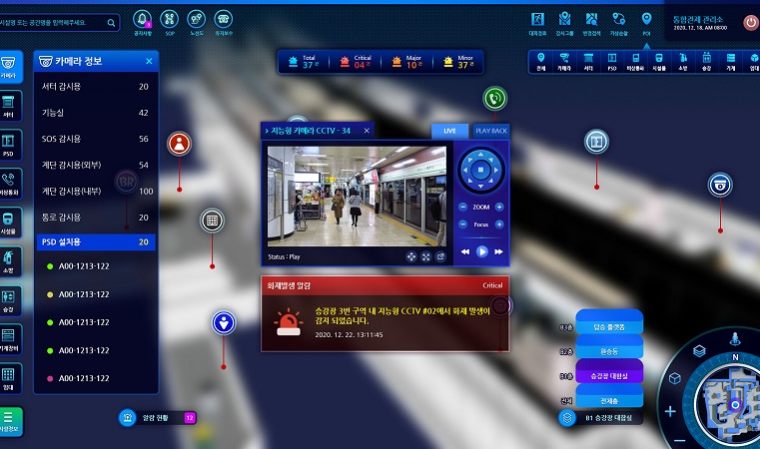Close the 카메라 정보 panel

tap(148, 62)
